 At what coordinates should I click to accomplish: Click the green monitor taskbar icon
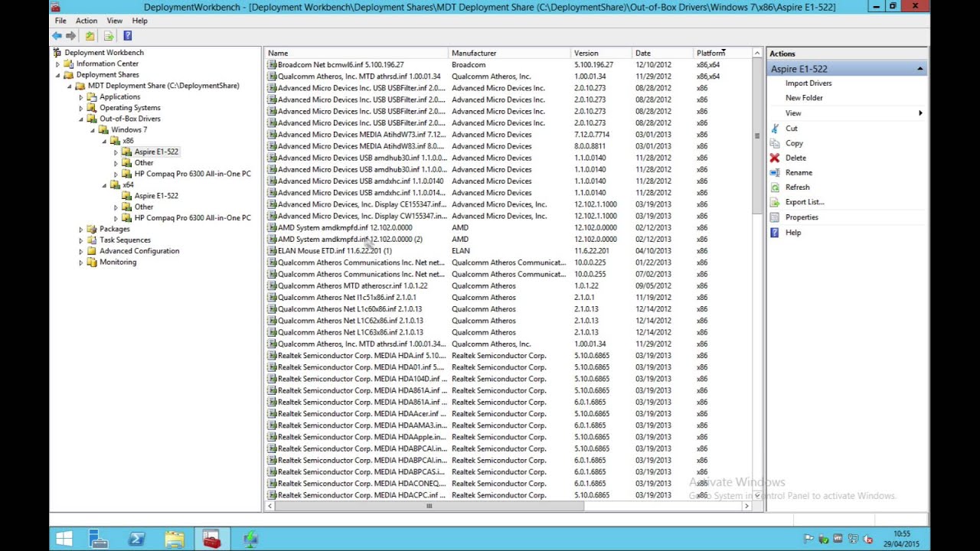[250, 540]
